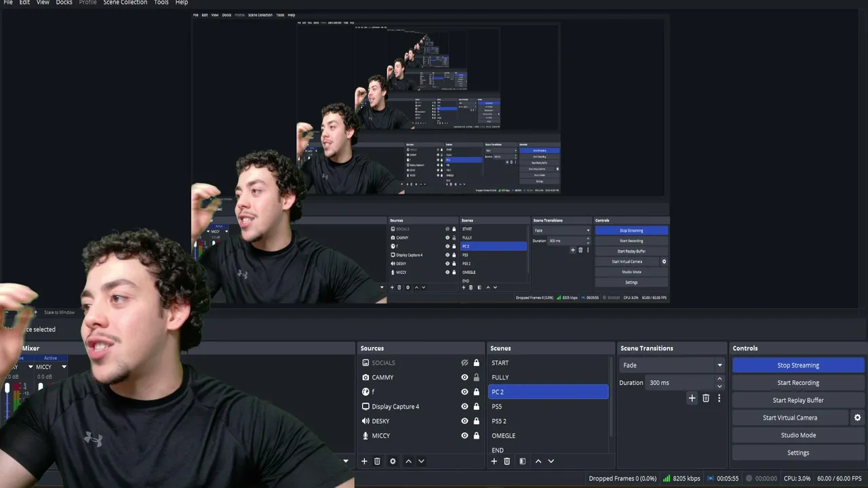Screen dimensions: 868x488
Task: Click the monitor icon beside Display Capture 4
Action: tap(366, 407)
